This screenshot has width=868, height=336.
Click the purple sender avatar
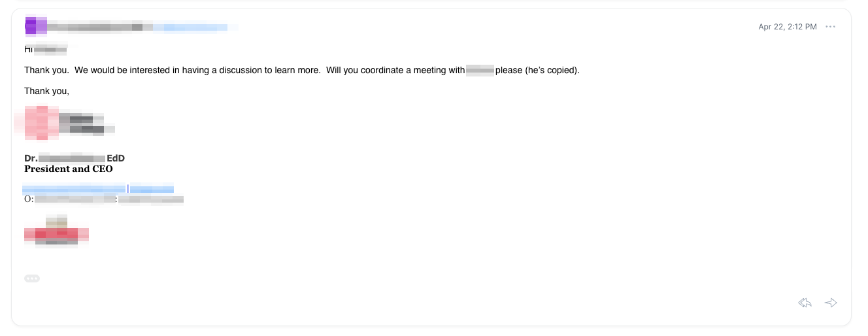click(36, 26)
